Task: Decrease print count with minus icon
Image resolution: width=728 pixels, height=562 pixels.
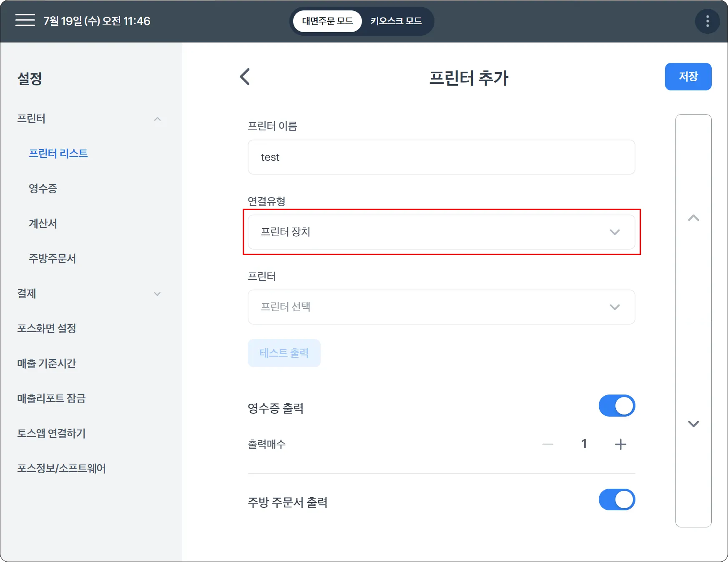Action: (x=547, y=444)
